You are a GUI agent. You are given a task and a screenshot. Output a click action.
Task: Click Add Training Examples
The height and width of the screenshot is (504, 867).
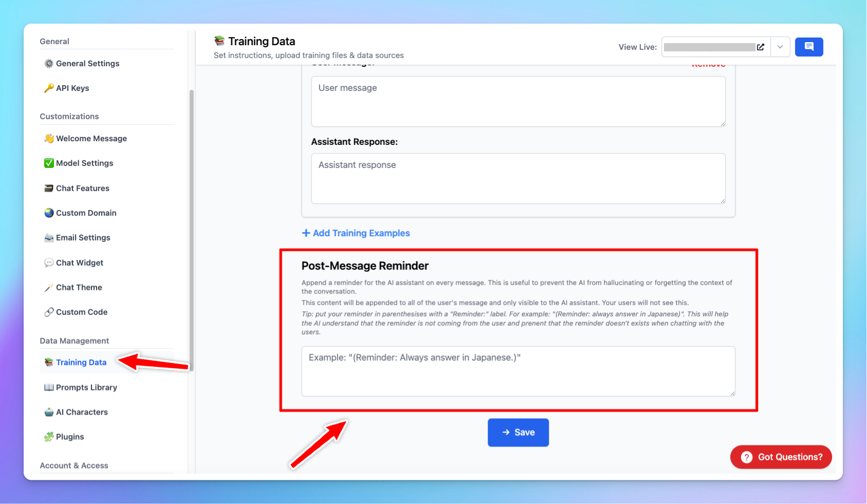[x=356, y=233]
